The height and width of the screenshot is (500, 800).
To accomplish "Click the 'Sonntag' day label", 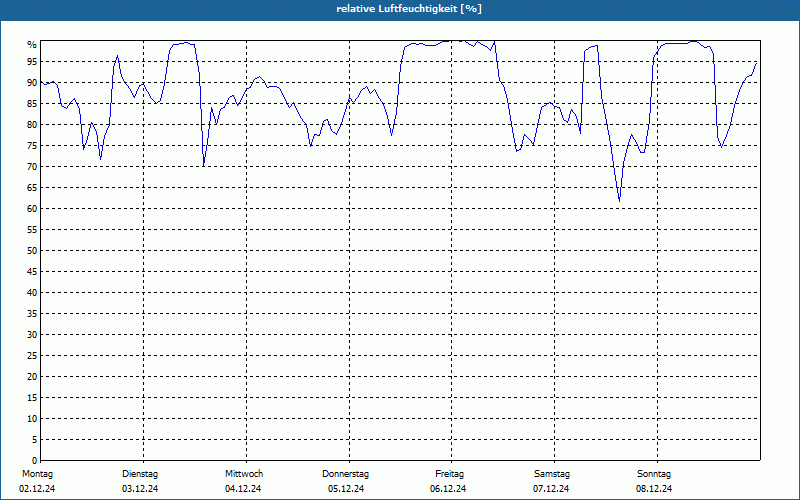I will click(x=654, y=474).
